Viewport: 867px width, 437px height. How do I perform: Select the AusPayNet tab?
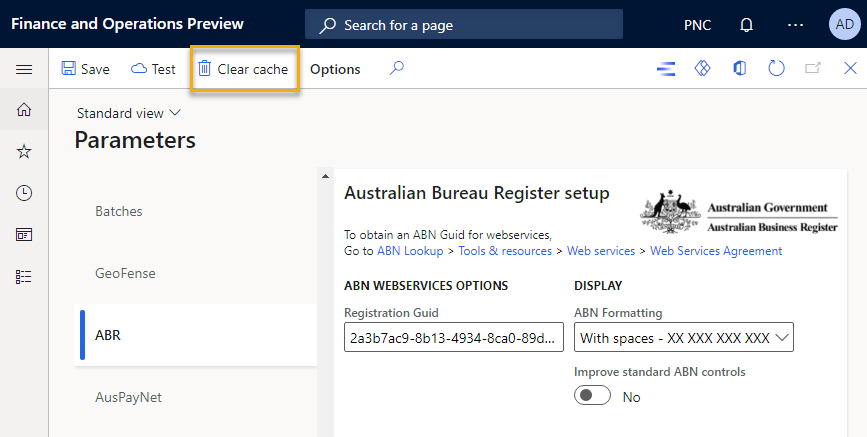tap(195, 397)
